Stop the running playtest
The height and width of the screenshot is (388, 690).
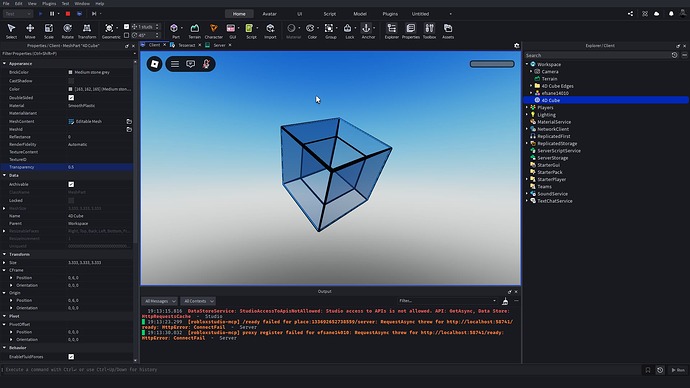click(68, 14)
